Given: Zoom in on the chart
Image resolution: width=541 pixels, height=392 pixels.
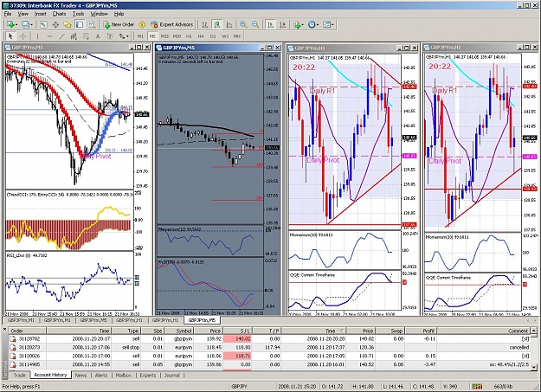Looking at the screenshot, I should coord(243,24).
